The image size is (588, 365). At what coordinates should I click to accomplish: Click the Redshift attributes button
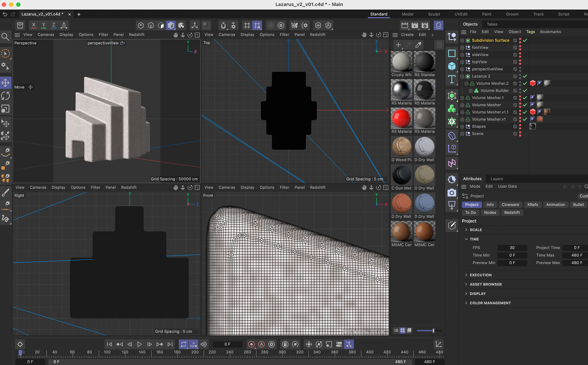[x=512, y=212]
